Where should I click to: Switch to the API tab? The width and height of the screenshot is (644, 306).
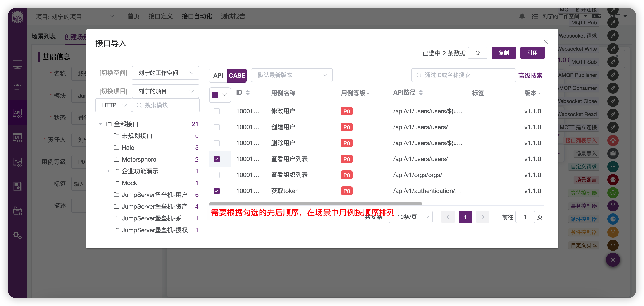pos(218,75)
